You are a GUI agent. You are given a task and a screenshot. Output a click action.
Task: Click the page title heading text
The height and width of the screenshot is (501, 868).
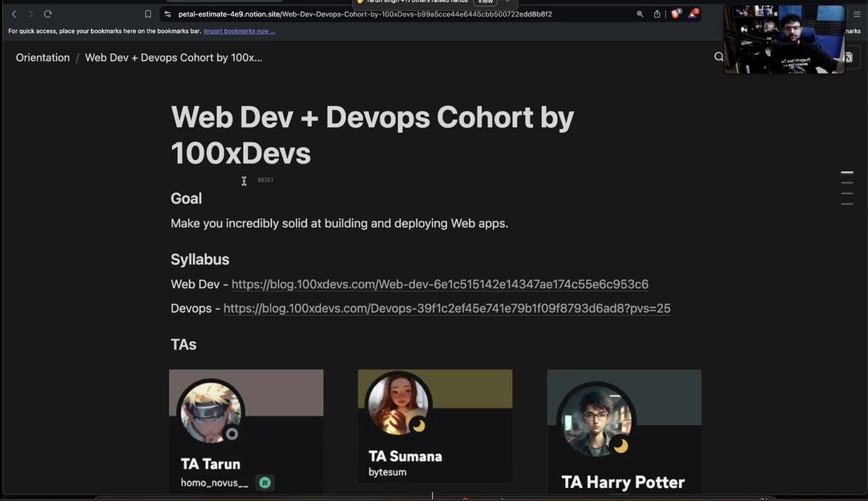[x=373, y=135]
